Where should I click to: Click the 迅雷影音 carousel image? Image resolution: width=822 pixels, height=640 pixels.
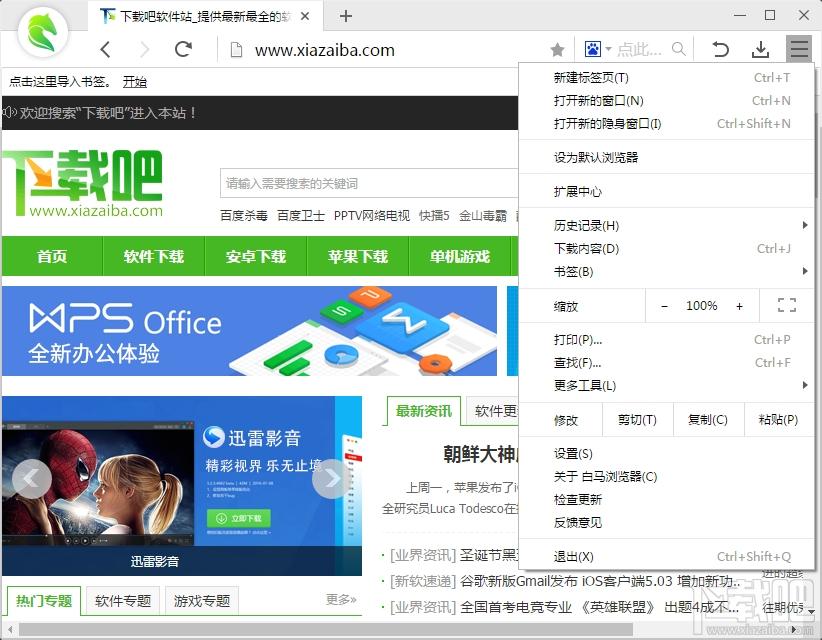182,485
